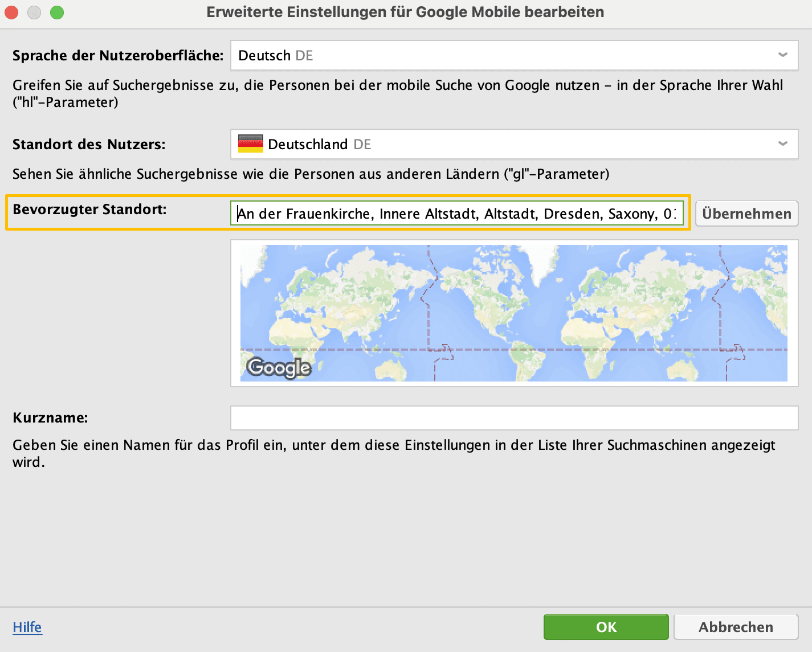Open the Sprache der Nutzeroberfläche dropdown
The image size is (812, 652).
514,55
